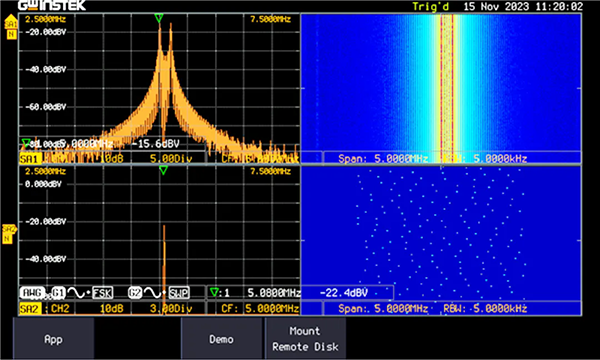Click the Trig'd status indicator
Screen dimensions: 600x360
[x=430, y=7]
